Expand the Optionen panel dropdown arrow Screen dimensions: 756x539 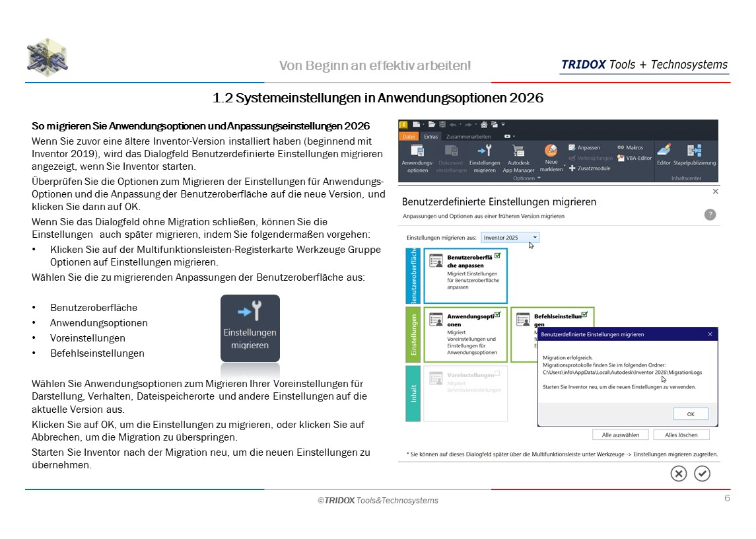click(x=539, y=178)
